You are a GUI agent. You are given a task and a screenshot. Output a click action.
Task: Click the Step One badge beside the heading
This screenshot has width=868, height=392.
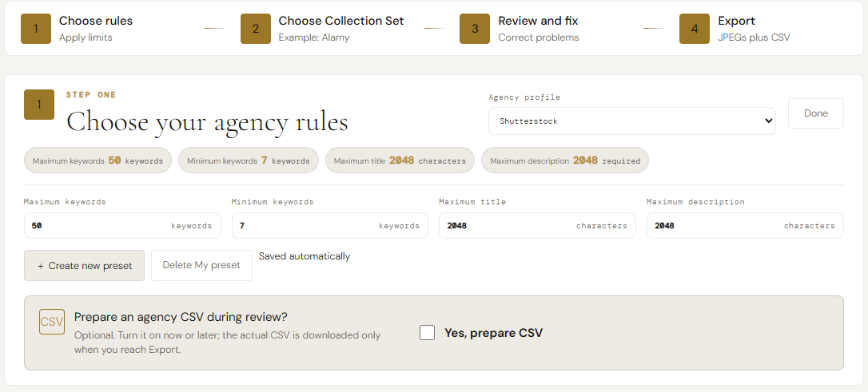pyautogui.click(x=38, y=105)
